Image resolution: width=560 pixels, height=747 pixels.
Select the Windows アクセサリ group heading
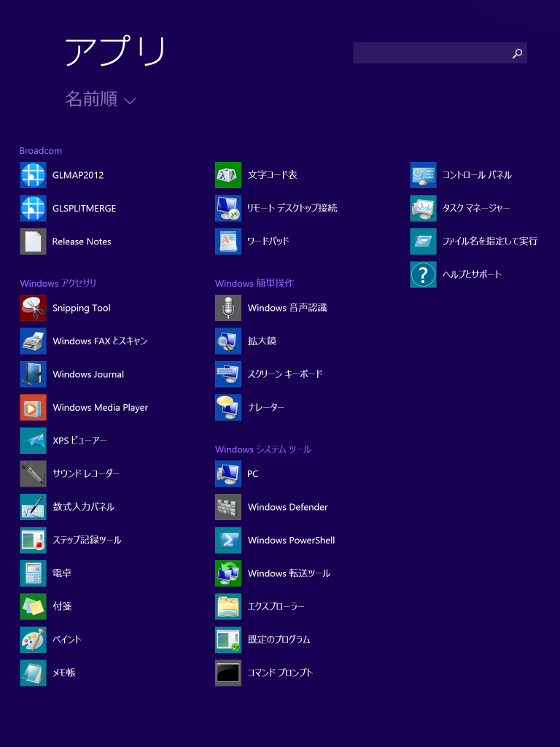pyautogui.click(x=58, y=283)
